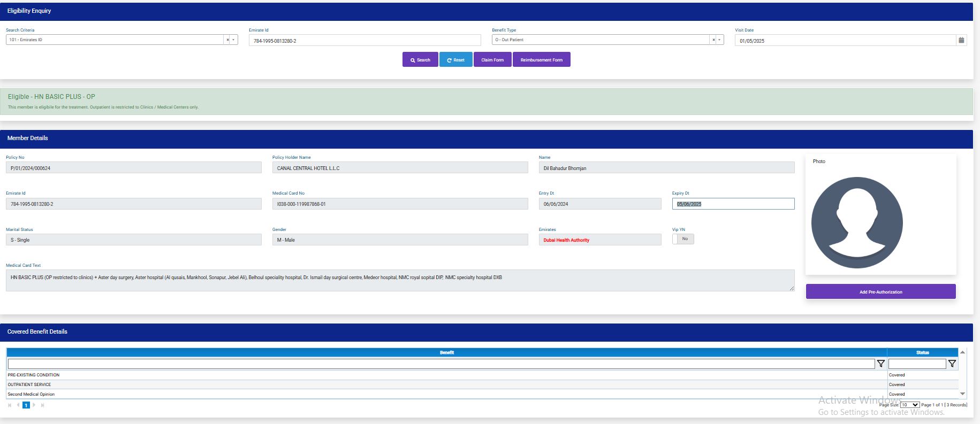Viewport: 980px width, 424px height.
Task: Sort by the Benefit column header
Action: coord(446,352)
